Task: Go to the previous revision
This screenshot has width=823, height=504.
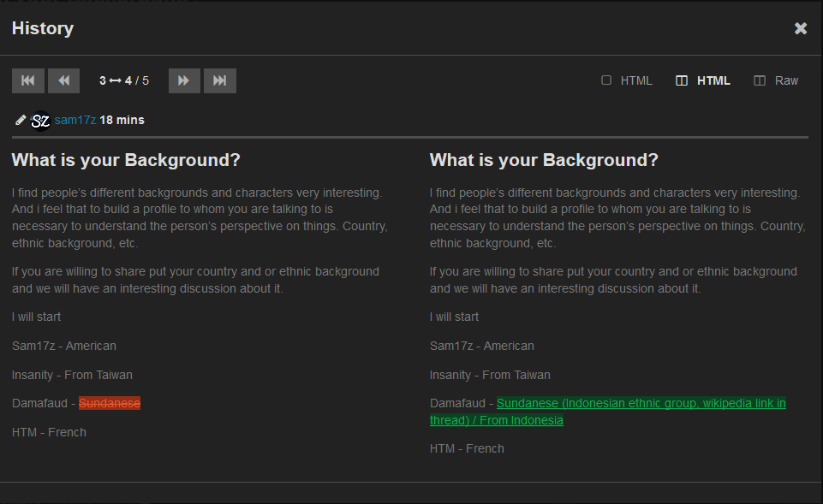Action: coord(63,80)
